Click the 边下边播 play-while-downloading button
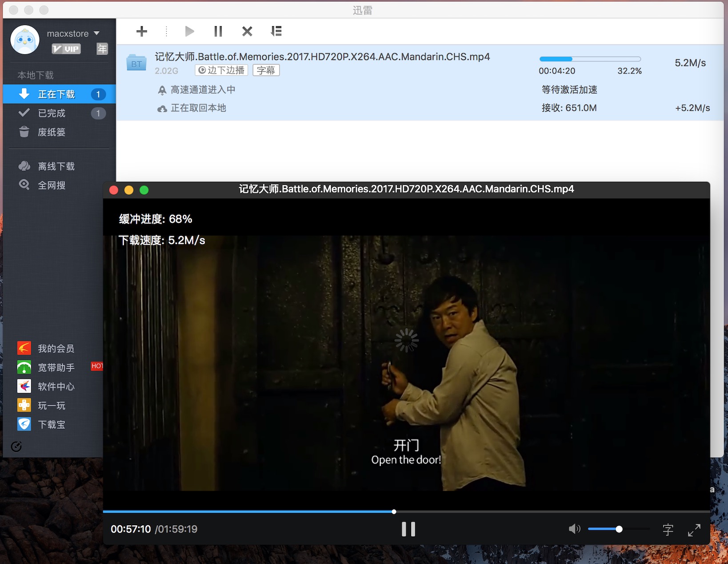Viewport: 728px width, 564px height. click(222, 70)
